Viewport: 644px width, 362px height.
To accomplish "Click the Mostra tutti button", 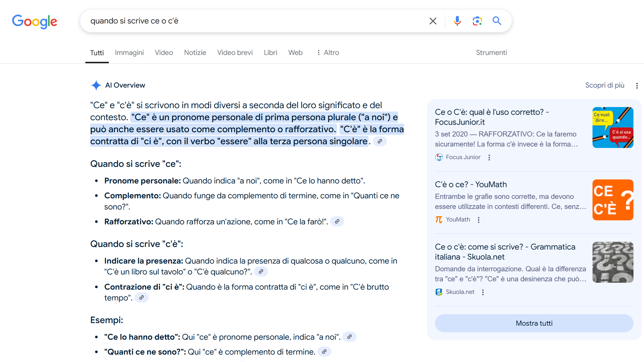I will (534, 323).
